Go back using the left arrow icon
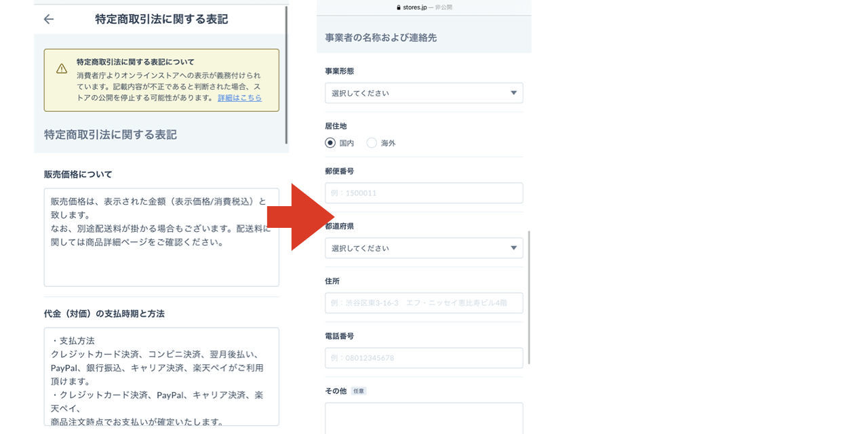 pos(49,19)
